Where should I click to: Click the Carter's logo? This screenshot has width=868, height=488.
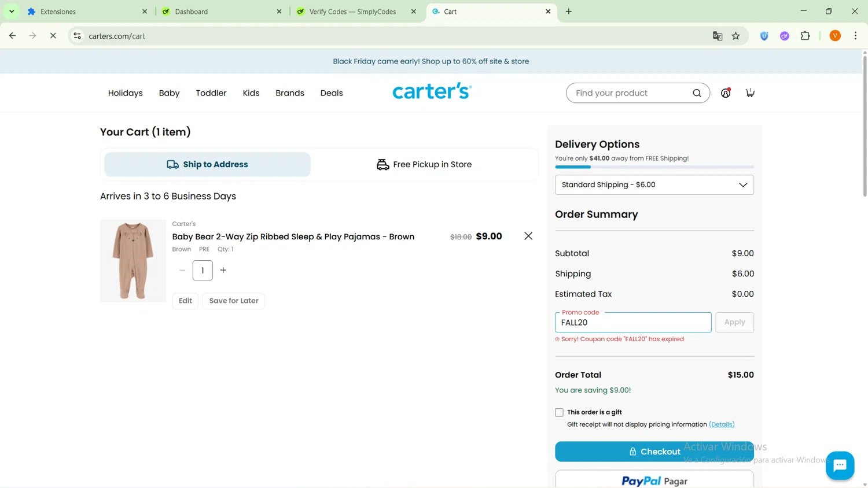coord(432,91)
